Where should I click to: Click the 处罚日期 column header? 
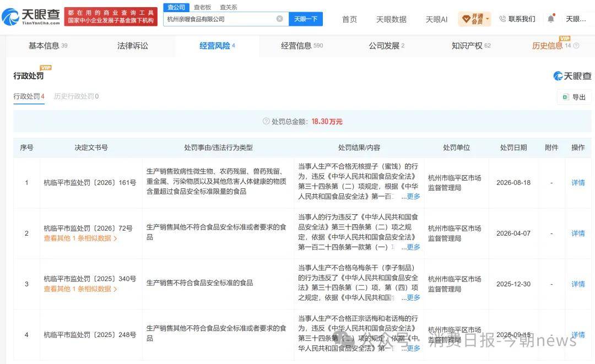tap(513, 148)
